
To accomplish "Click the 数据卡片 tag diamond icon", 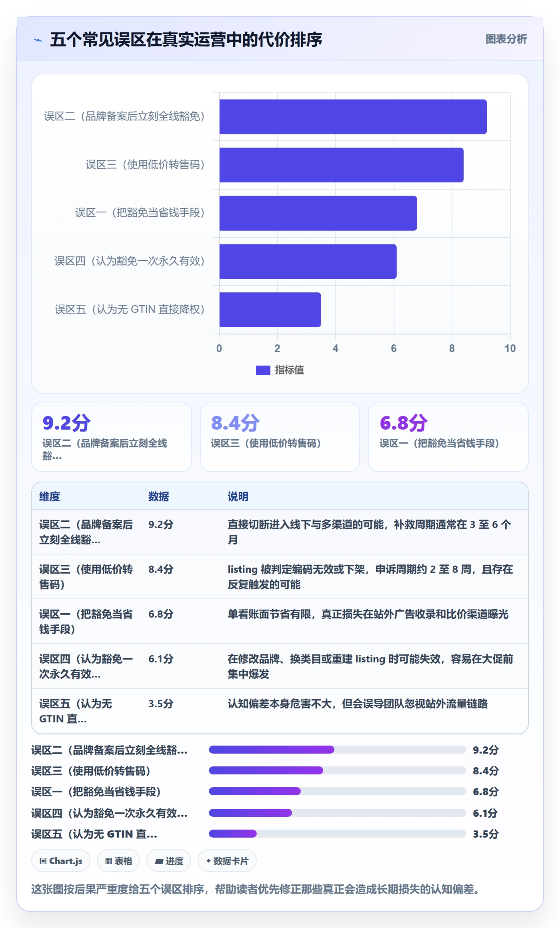I will (208, 861).
